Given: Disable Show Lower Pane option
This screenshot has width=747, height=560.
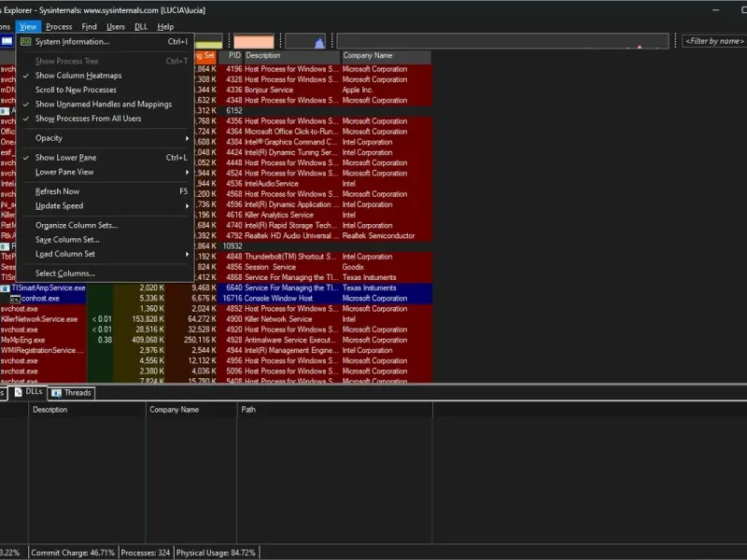Looking at the screenshot, I should pos(65,158).
